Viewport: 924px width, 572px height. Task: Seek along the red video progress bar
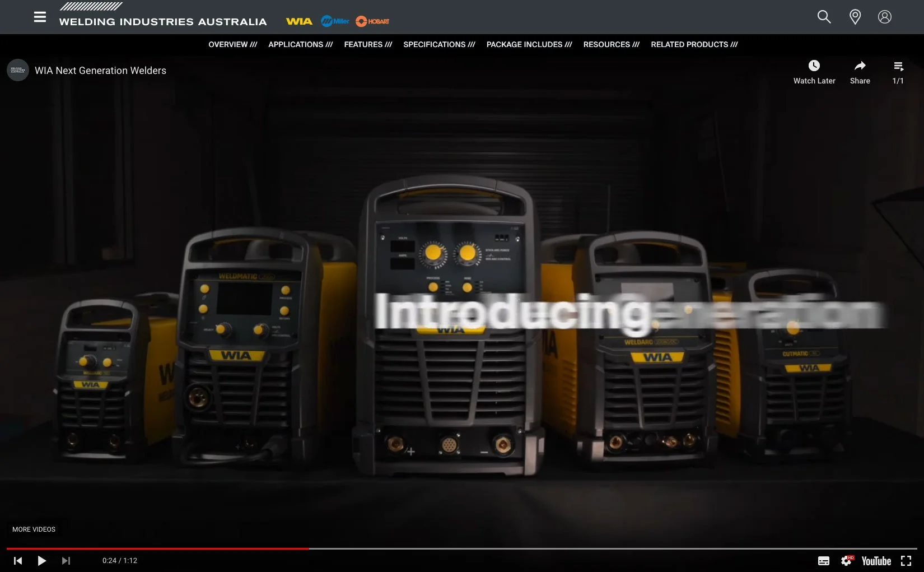click(x=157, y=548)
